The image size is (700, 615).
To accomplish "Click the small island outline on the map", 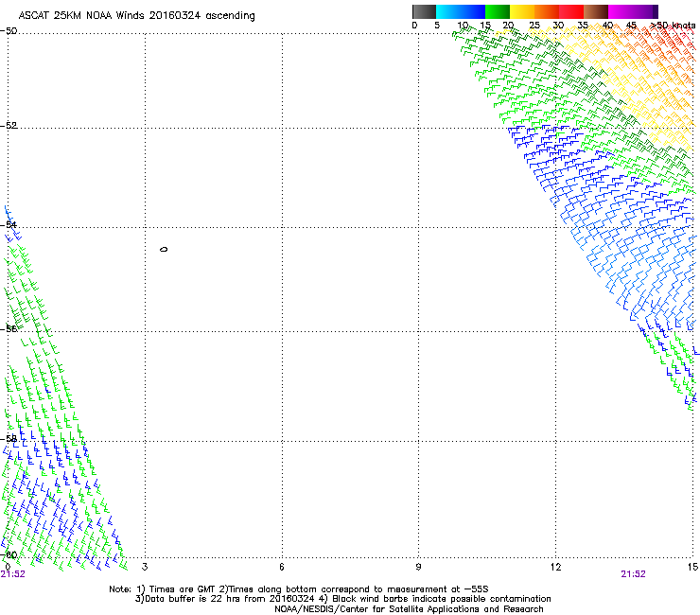I will [x=164, y=249].
